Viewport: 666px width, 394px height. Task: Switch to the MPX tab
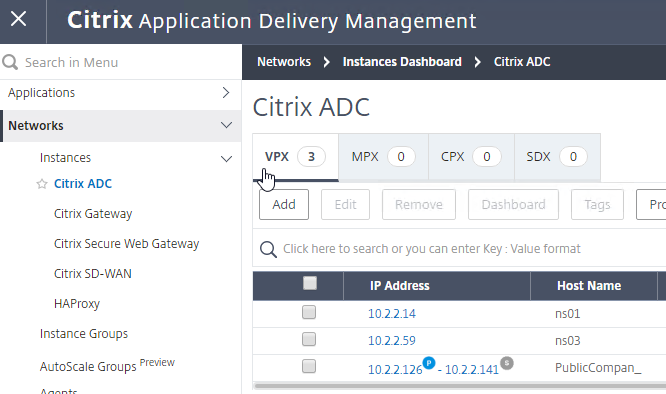pyautogui.click(x=384, y=157)
